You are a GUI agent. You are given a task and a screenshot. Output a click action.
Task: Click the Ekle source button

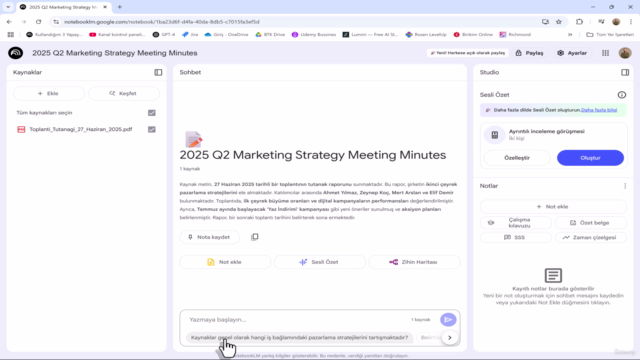[x=49, y=93]
